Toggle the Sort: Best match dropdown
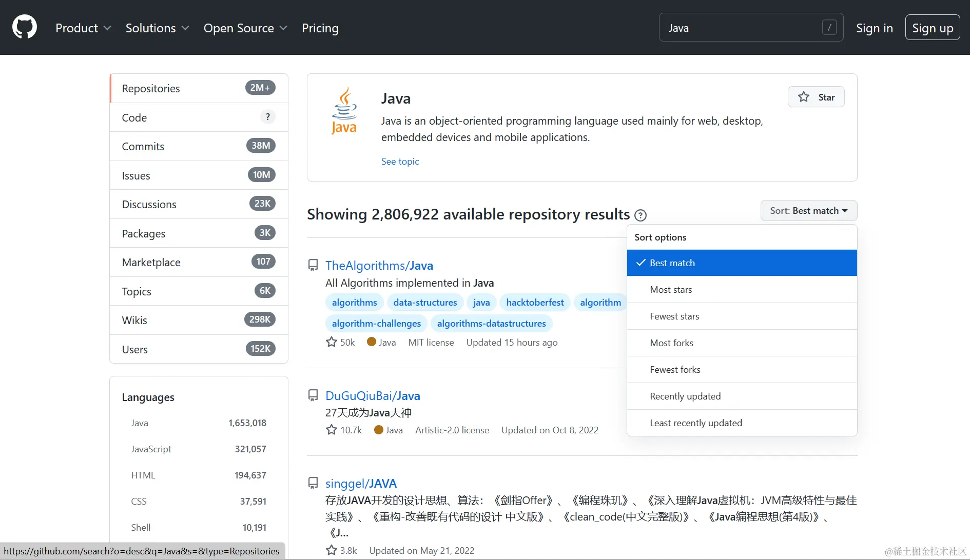 click(x=809, y=211)
